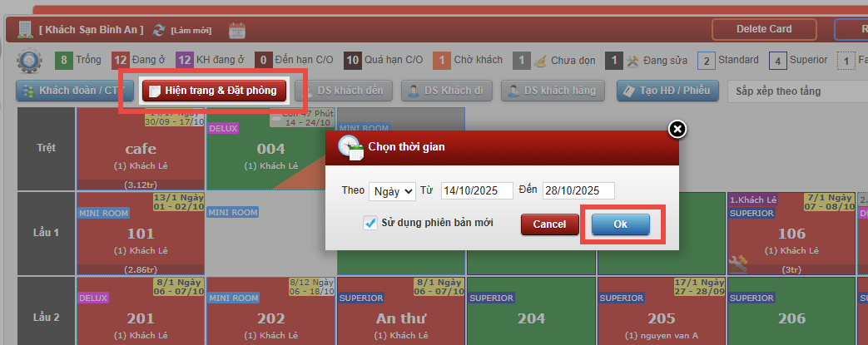The width and height of the screenshot is (868, 345).
Task: Click the settings gear icon
Action: (x=30, y=62)
